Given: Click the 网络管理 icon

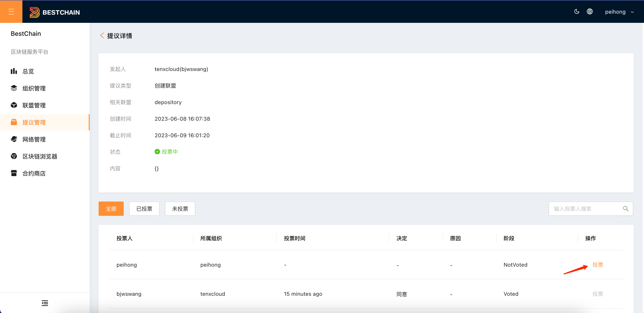Looking at the screenshot, I should pos(14,139).
